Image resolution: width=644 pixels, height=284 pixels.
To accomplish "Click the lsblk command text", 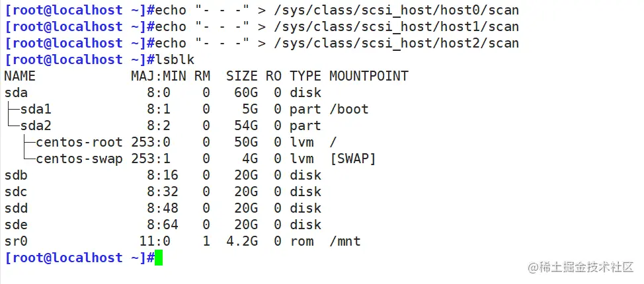I will point(172,59).
